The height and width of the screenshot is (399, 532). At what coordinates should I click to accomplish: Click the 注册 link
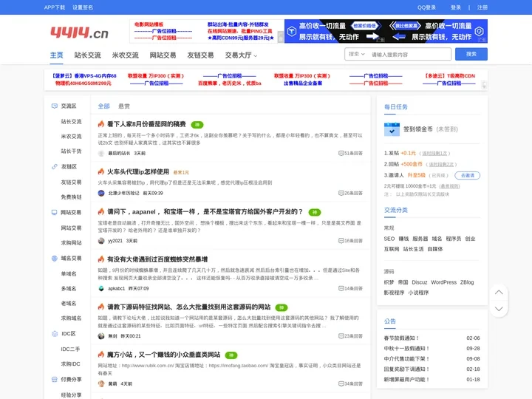[482, 7]
